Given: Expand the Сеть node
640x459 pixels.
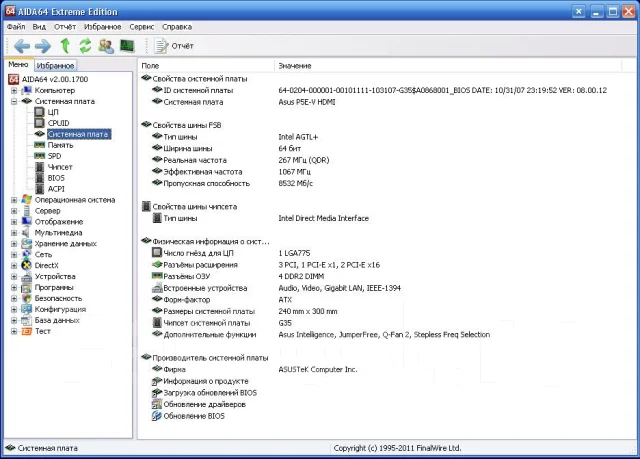Looking at the screenshot, I should tap(14, 255).
